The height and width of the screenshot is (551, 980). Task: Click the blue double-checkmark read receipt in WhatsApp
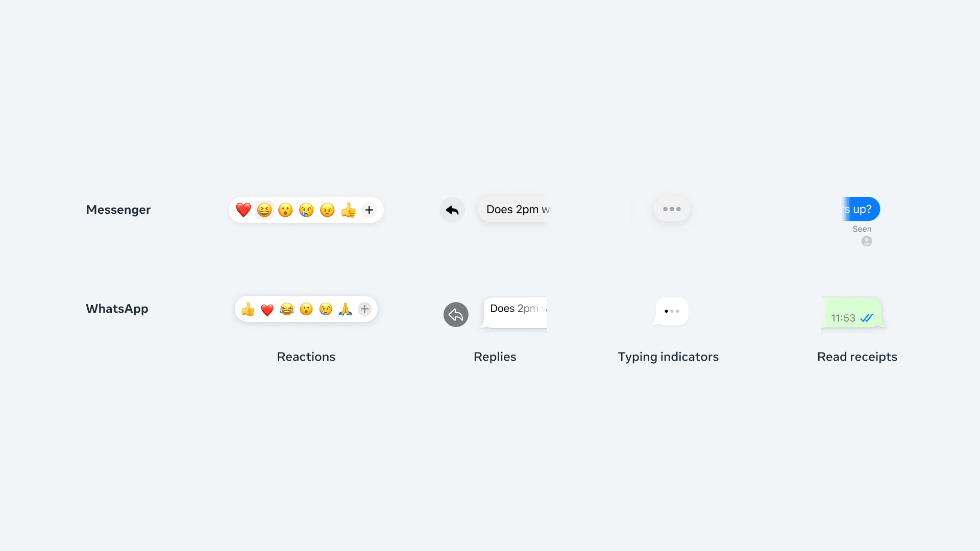click(x=867, y=317)
